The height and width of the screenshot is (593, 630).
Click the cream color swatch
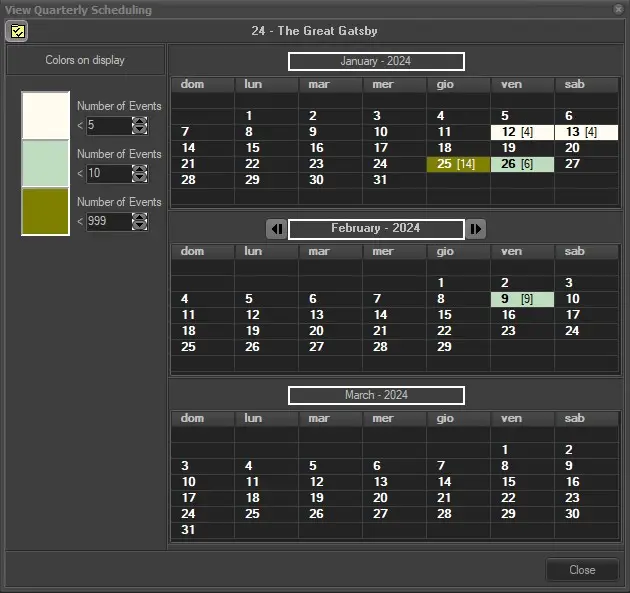click(x=46, y=116)
